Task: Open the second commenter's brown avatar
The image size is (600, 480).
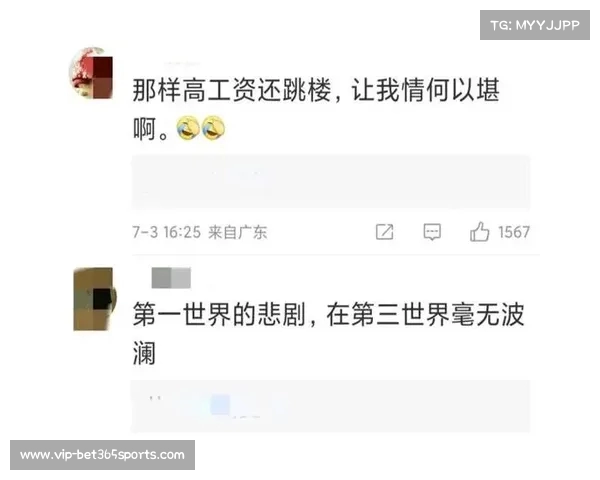Action: coord(95,299)
